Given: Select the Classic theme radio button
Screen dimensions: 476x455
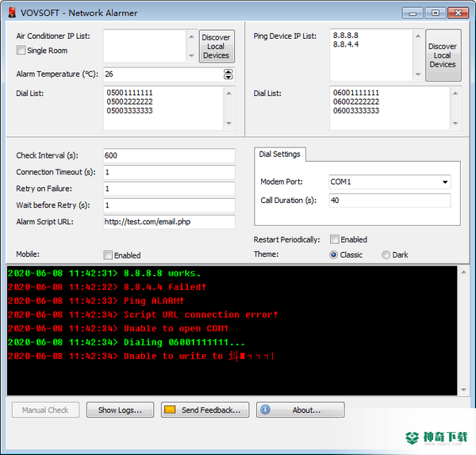Looking at the screenshot, I should [333, 254].
